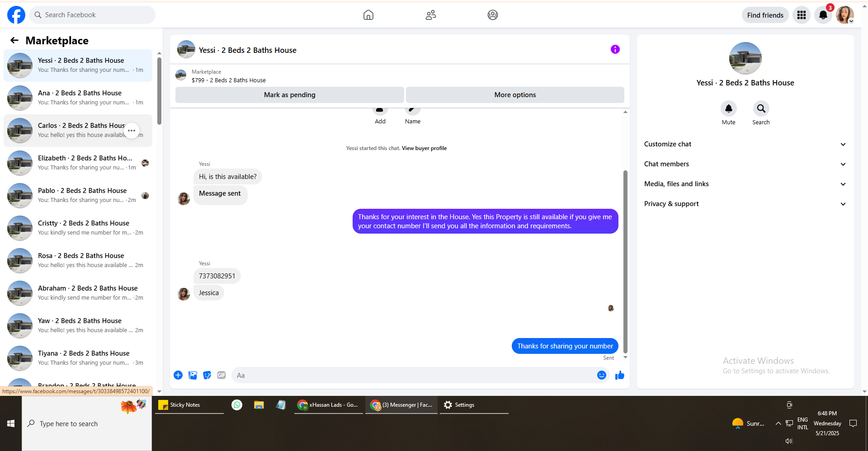Click the chat messages scrollbar

625,262
